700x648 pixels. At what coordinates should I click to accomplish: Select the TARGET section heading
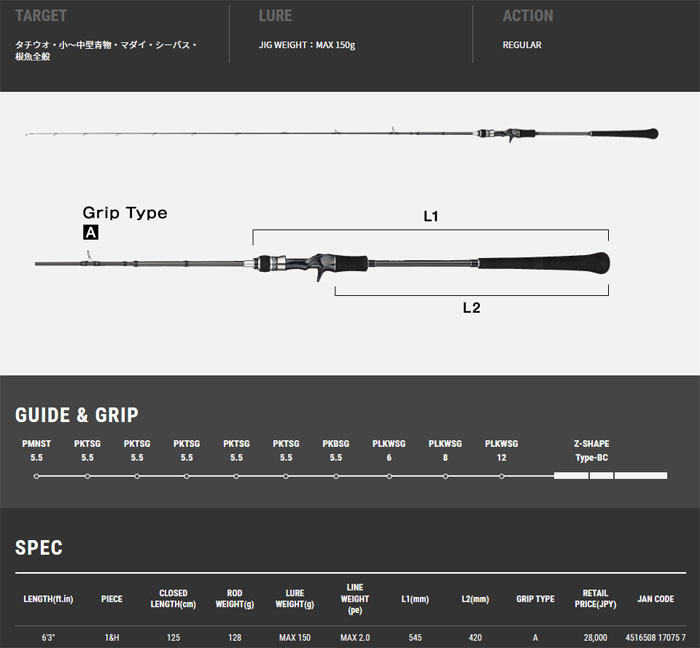click(x=41, y=16)
